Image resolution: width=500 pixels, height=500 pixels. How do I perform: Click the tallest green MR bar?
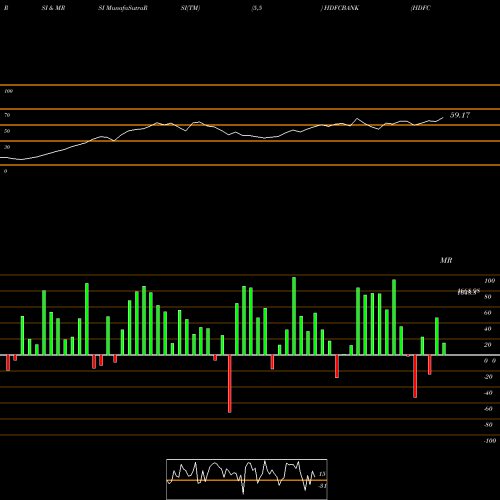(x=294, y=316)
